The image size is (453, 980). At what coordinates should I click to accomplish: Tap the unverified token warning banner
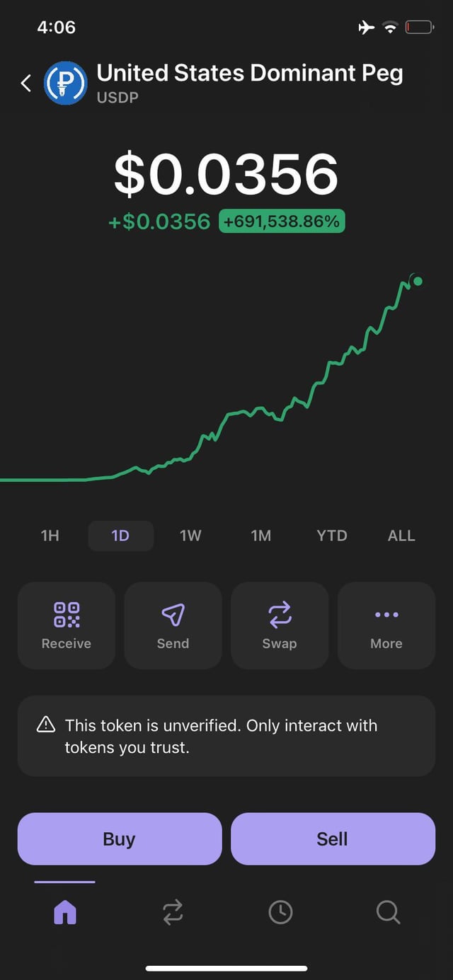point(226,736)
